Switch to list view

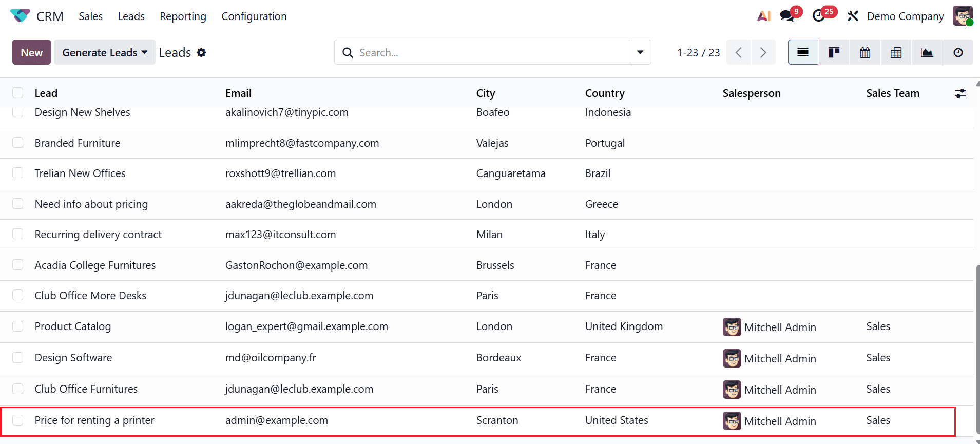(803, 52)
